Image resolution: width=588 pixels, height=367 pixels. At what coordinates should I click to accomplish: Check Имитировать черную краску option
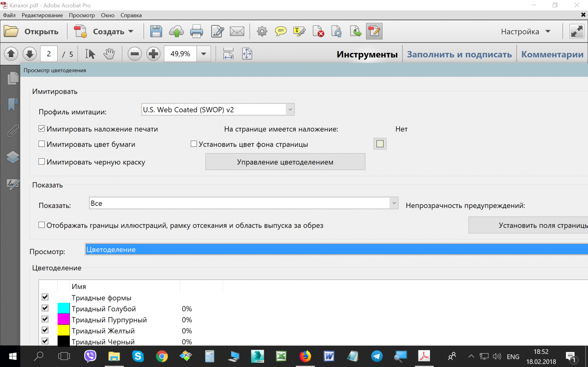(x=42, y=162)
